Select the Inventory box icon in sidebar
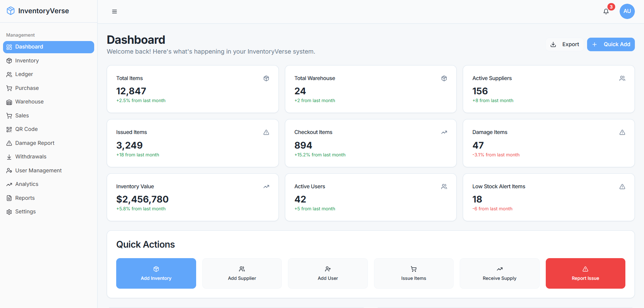 [x=9, y=60]
